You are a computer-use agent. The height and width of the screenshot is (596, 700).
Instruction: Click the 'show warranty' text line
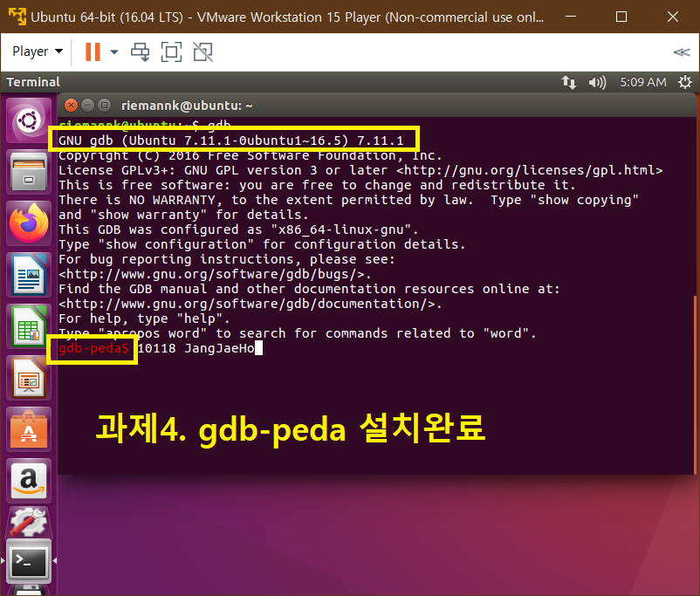coord(183,215)
